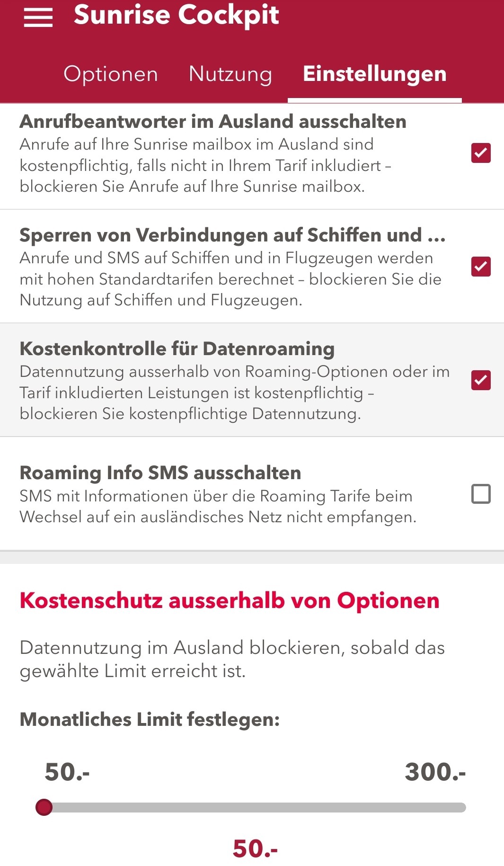
Task: Tap the red selected limit value below slider
Action: point(255,848)
